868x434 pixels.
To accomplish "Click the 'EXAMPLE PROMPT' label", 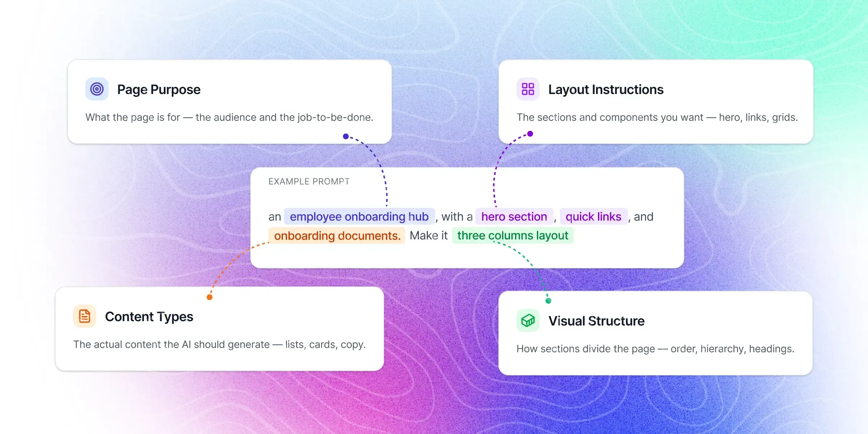I will pyautogui.click(x=309, y=181).
